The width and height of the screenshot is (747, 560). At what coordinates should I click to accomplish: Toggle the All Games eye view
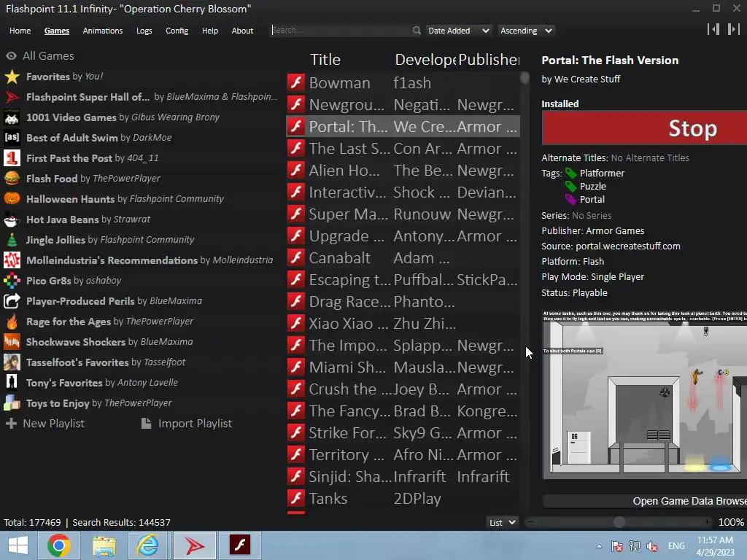(x=11, y=56)
